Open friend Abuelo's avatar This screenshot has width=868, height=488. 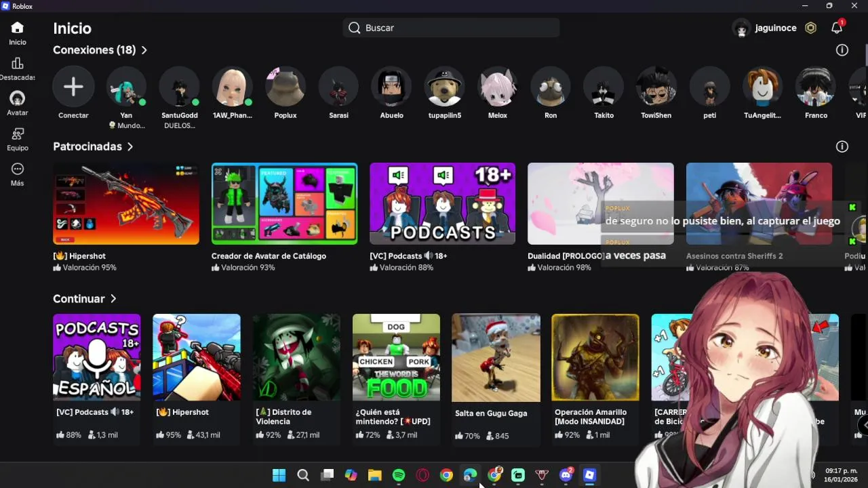[x=391, y=86]
